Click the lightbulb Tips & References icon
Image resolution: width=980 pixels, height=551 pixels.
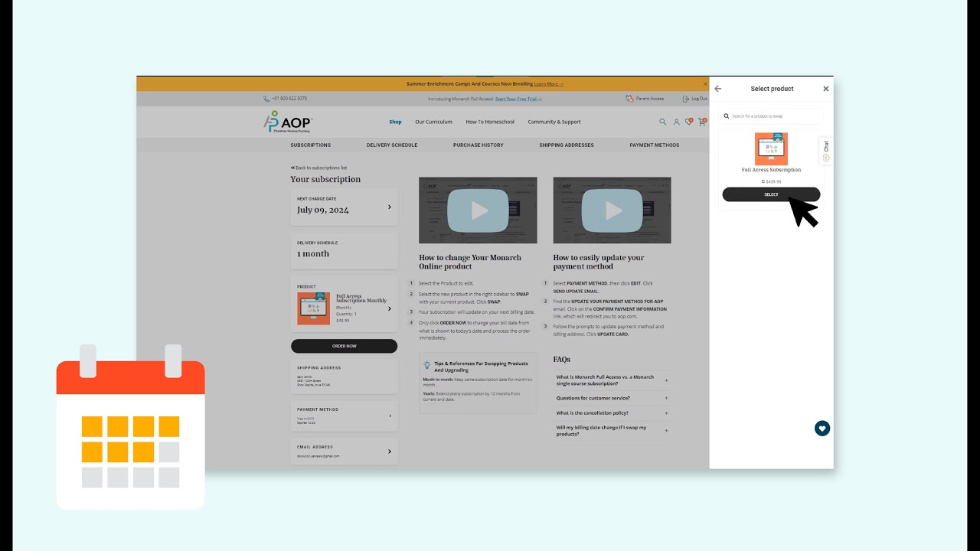coord(427,366)
